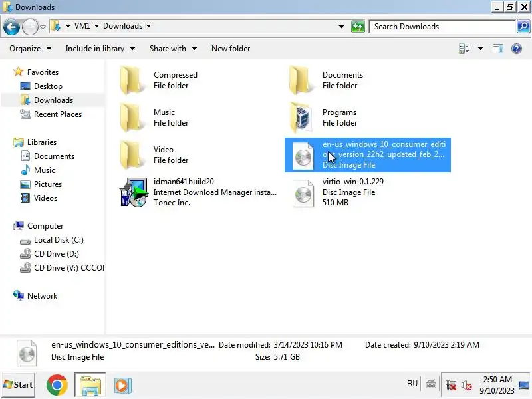The height and width of the screenshot is (399, 532).
Task: Open the Share with menu
Action: (x=173, y=49)
